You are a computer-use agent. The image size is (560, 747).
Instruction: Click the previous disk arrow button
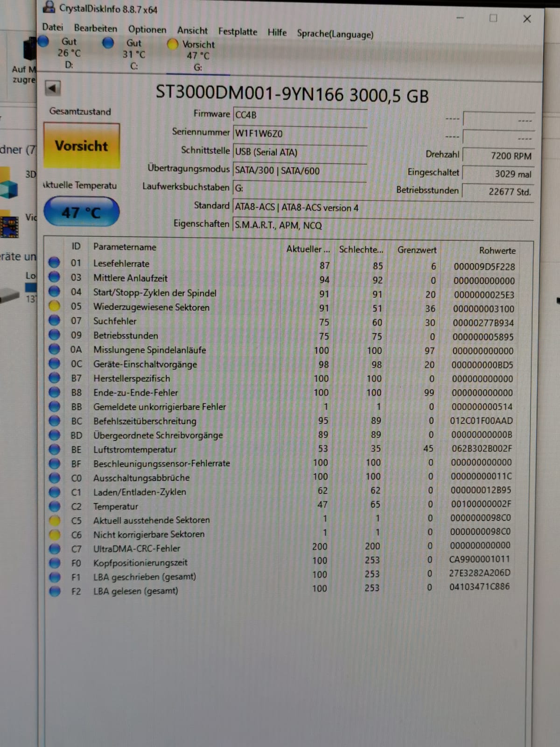coord(53,88)
